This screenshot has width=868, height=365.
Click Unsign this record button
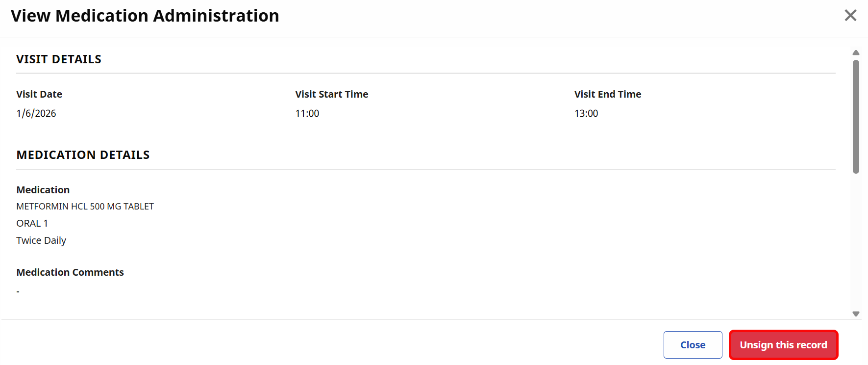pos(783,345)
